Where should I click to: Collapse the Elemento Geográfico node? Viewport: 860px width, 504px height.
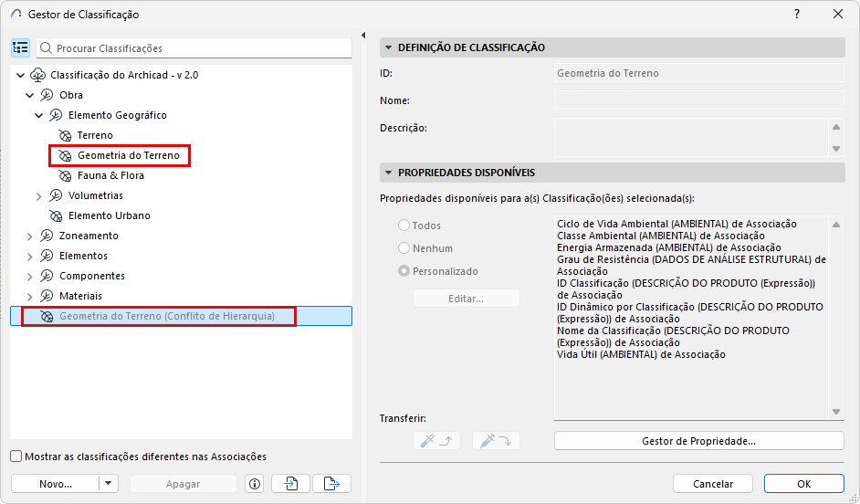click(x=38, y=115)
